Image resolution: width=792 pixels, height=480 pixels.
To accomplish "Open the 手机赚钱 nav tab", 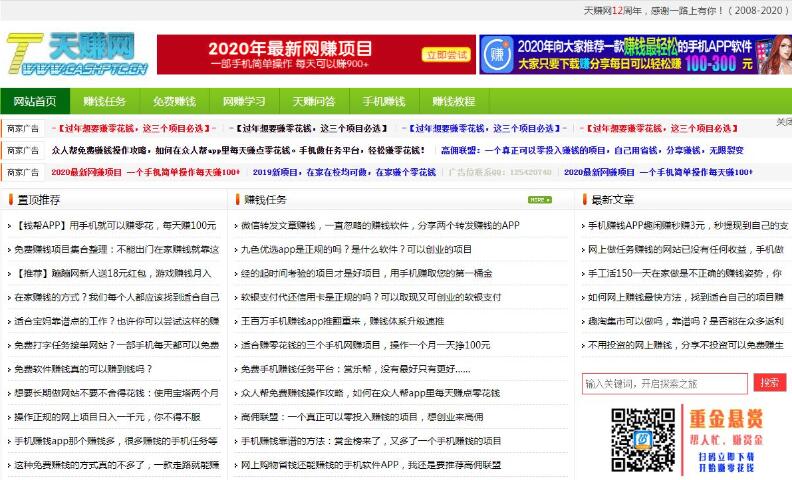I will point(384,101).
